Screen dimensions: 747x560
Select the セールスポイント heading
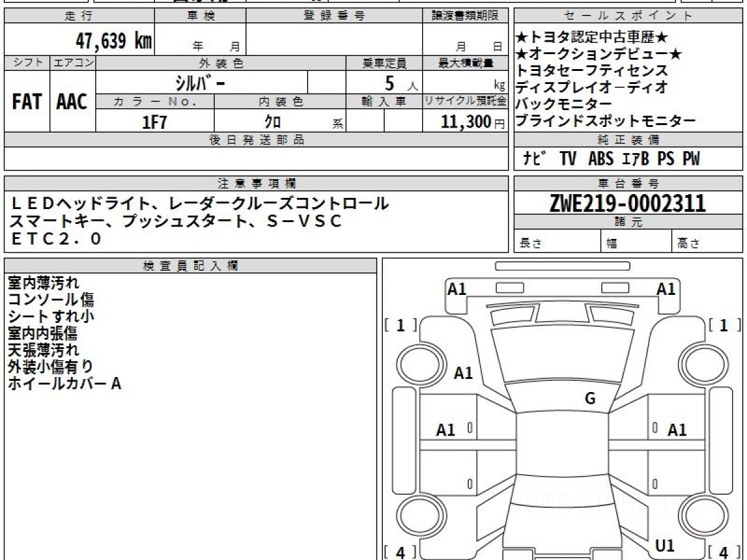point(629,16)
